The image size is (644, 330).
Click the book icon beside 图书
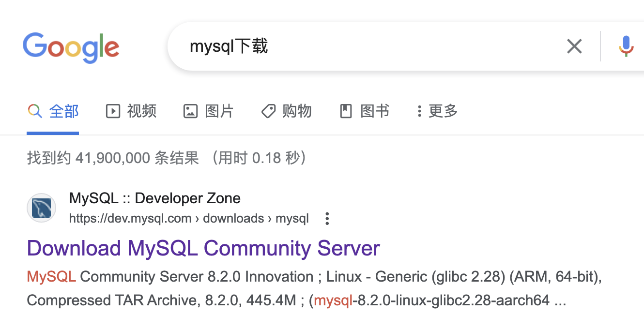346,111
